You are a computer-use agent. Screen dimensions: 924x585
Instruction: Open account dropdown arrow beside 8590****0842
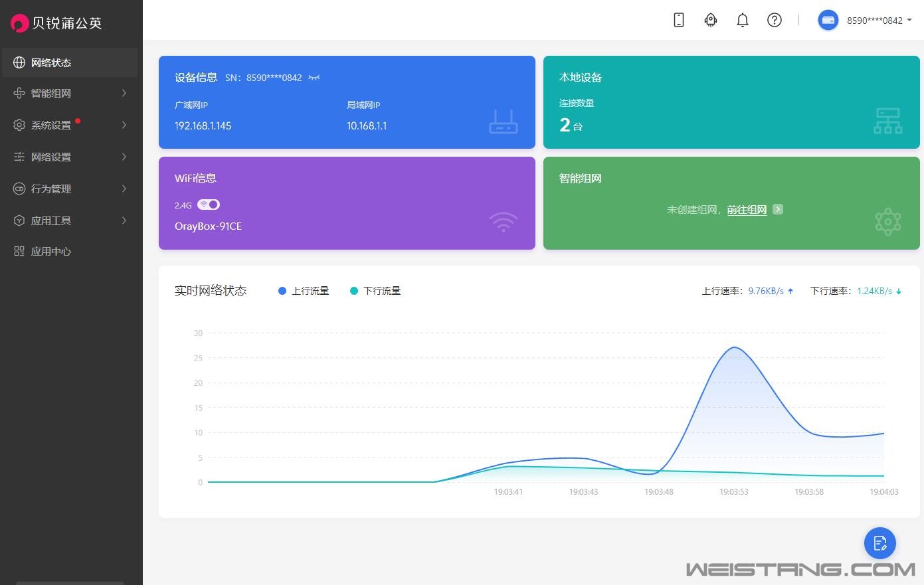909,20
